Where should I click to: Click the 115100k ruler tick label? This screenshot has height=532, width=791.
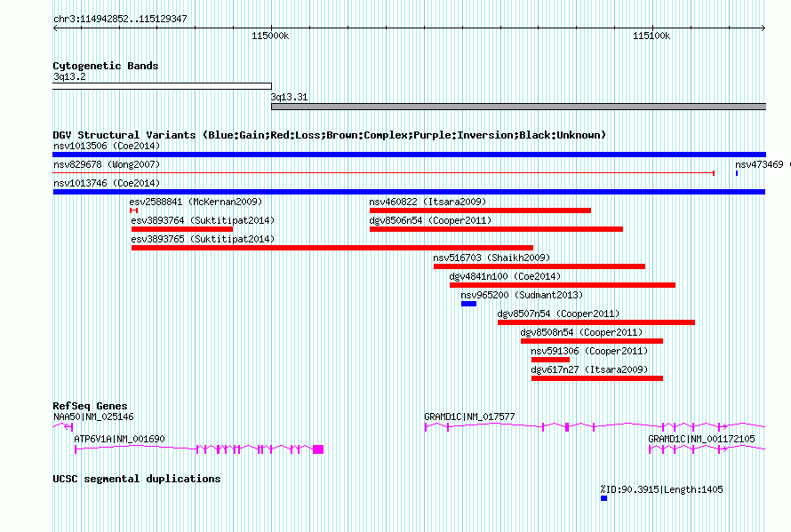tap(651, 36)
